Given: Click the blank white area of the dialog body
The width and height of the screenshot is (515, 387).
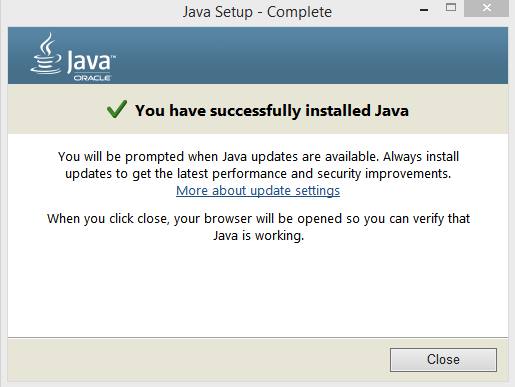Looking at the screenshot, I should point(258,290).
